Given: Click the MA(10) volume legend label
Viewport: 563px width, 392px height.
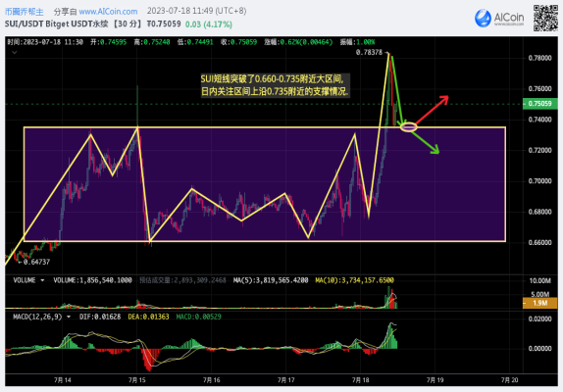Looking at the screenshot, I should point(354,280).
